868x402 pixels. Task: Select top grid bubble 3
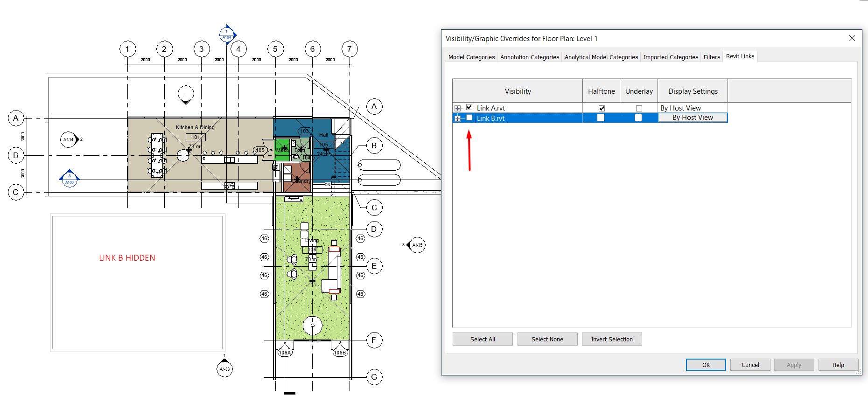coord(202,49)
